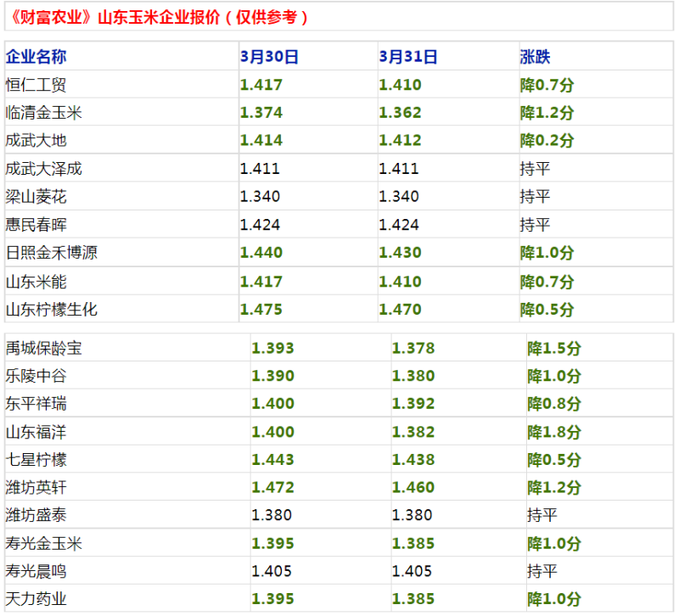Select 日照金禾博源 March 31 price 1.430
The height and width of the screenshot is (616, 679).
coord(400,252)
